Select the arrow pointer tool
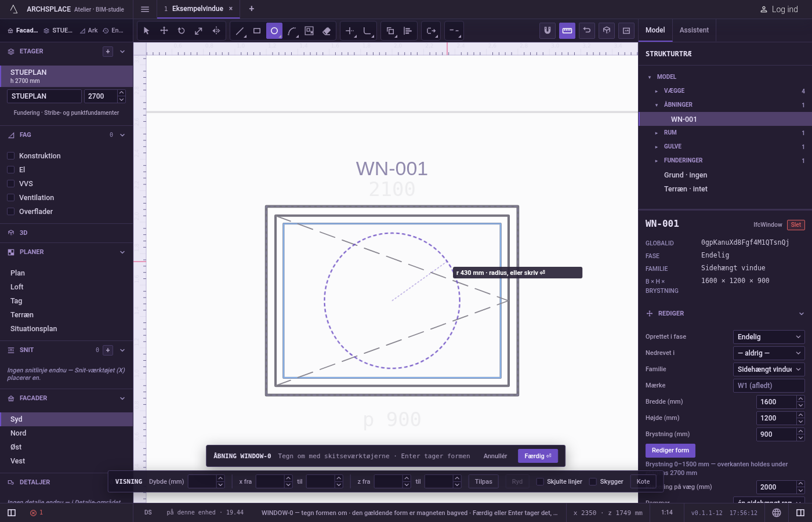 [x=147, y=31]
